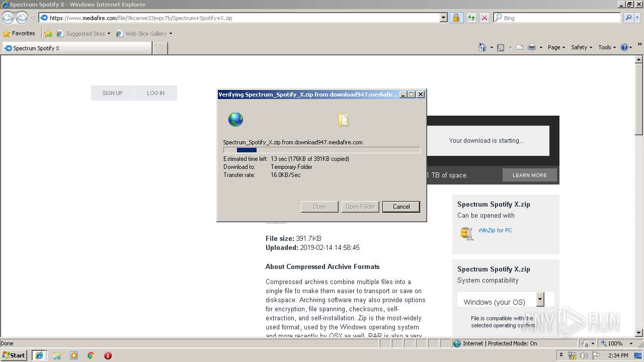Viewport: 644px width, 362px height.
Task: Open Windows Explorer from taskbar
Action: pyautogui.click(x=57, y=355)
